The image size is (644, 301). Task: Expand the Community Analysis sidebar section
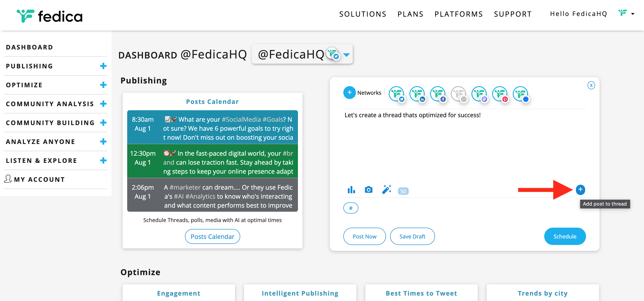pos(103,104)
